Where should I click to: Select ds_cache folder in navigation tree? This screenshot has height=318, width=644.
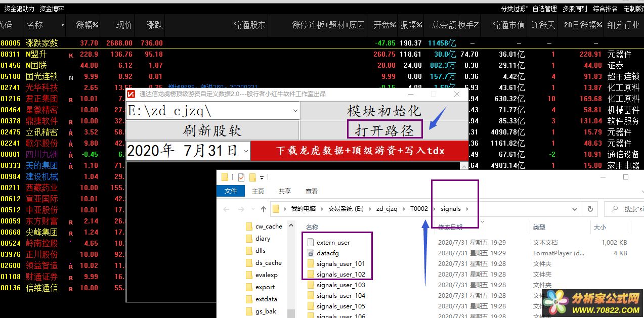[x=268, y=263]
